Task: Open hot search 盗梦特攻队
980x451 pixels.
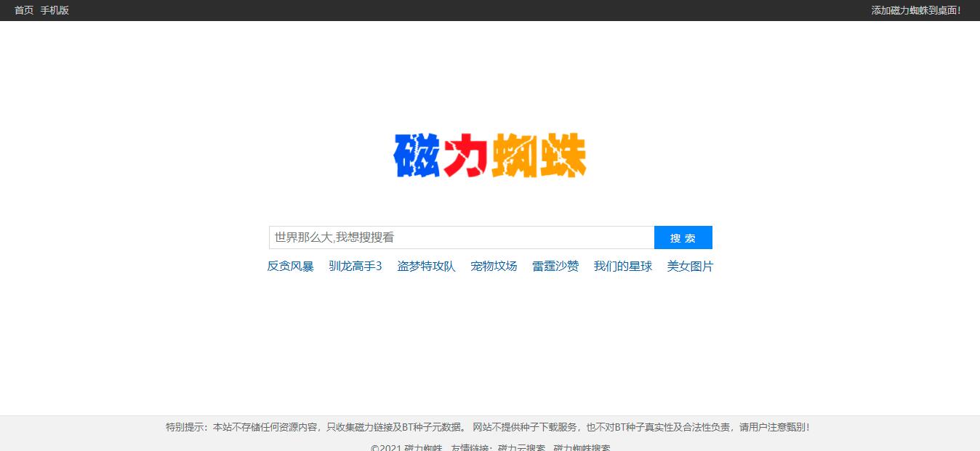Action: pyautogui.click(x=426, y=267)
